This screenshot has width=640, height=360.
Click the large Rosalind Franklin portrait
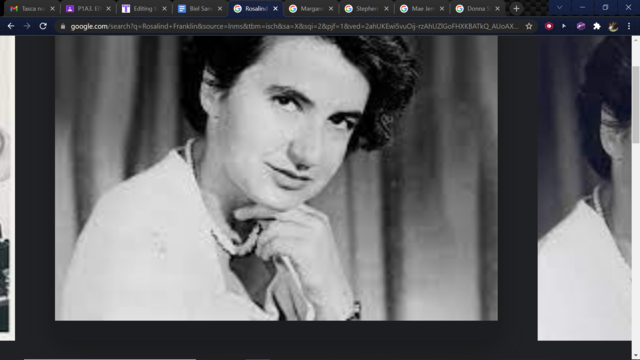276,178
